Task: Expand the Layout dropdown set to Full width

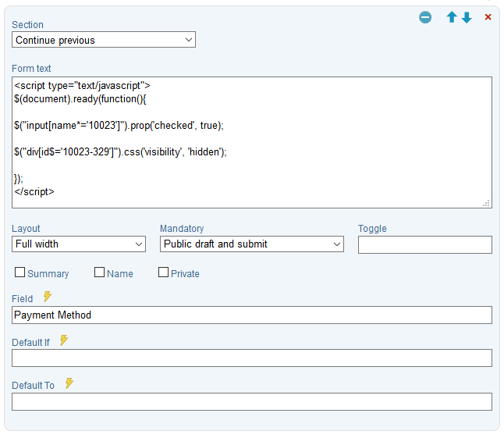Action: point(79,244)
